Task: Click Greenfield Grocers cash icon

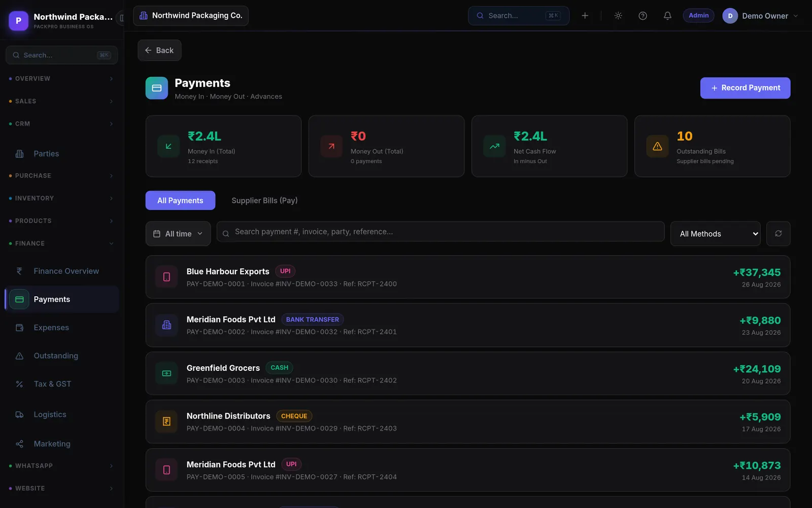Action: (x=166, y=373)
